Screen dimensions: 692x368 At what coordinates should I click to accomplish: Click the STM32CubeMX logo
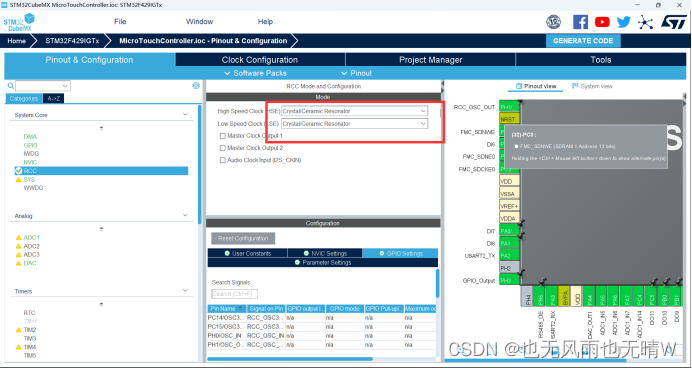[19, 22]
